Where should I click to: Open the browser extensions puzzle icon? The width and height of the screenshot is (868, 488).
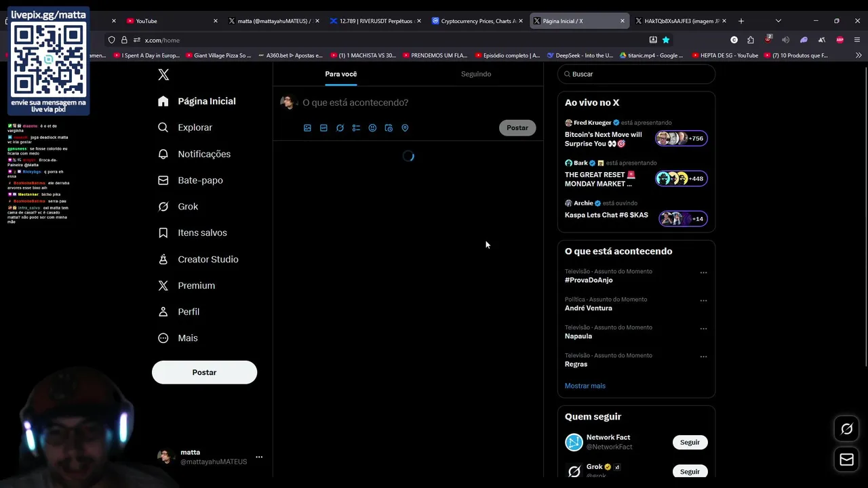point(751,40)
